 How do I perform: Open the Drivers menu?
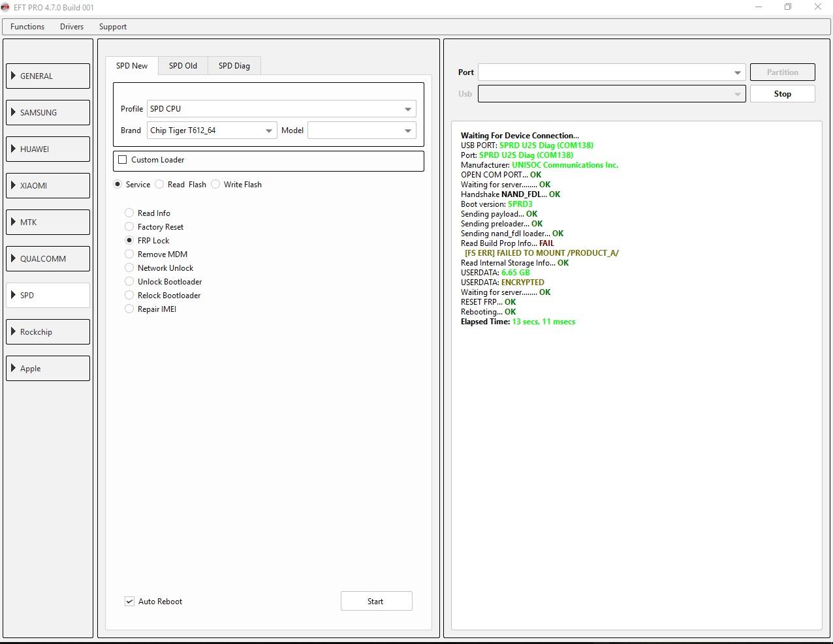(x=71, y=27)
